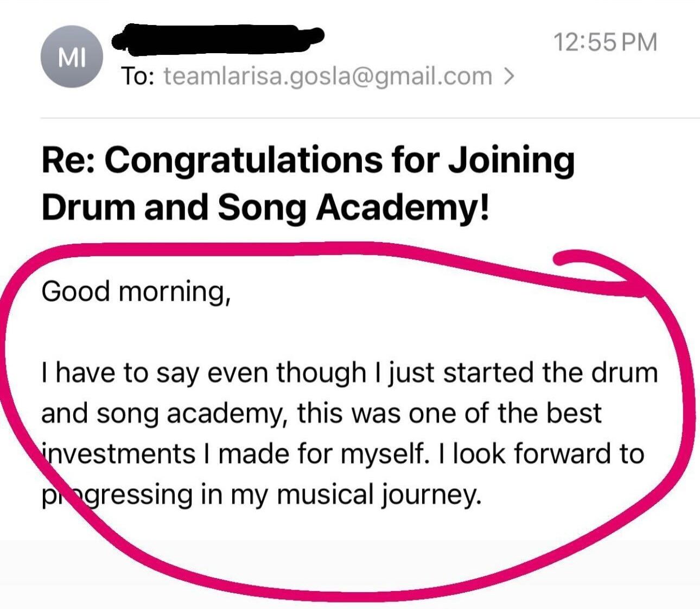Tap "Drum and Song Academy!" in the subject
Screen dimensions: 700x609
[x=265, y=208]
